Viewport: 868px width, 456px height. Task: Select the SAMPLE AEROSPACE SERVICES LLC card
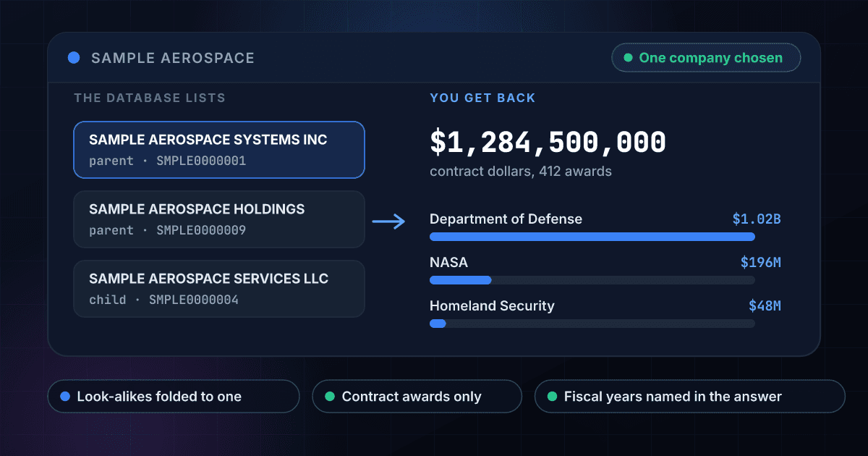[219, 289]
